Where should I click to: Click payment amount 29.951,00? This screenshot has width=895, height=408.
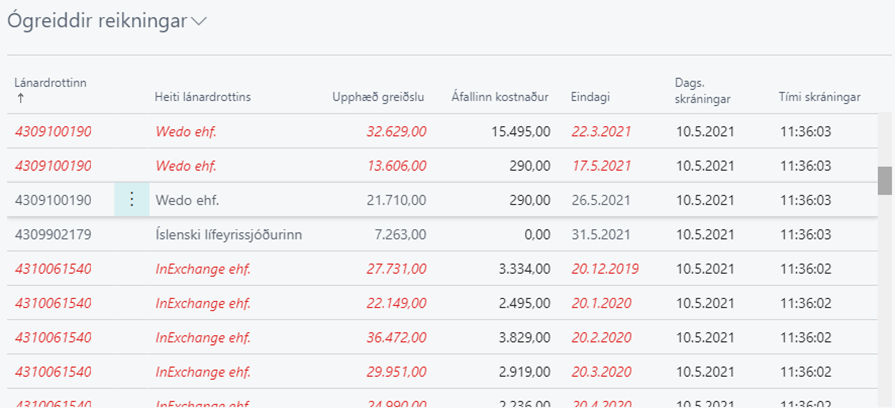pos(397,373)
